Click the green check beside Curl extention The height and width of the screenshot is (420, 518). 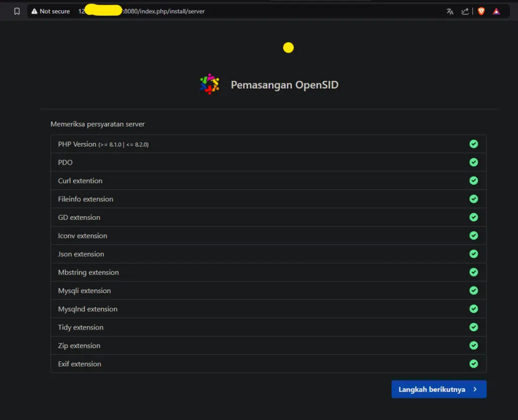pyautogui.click(x=473, y=180)
